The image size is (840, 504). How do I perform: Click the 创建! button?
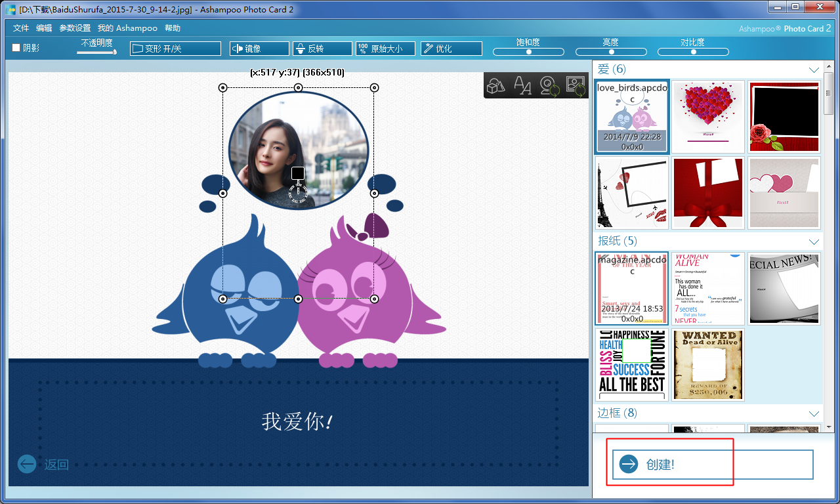tap(713, 465)
